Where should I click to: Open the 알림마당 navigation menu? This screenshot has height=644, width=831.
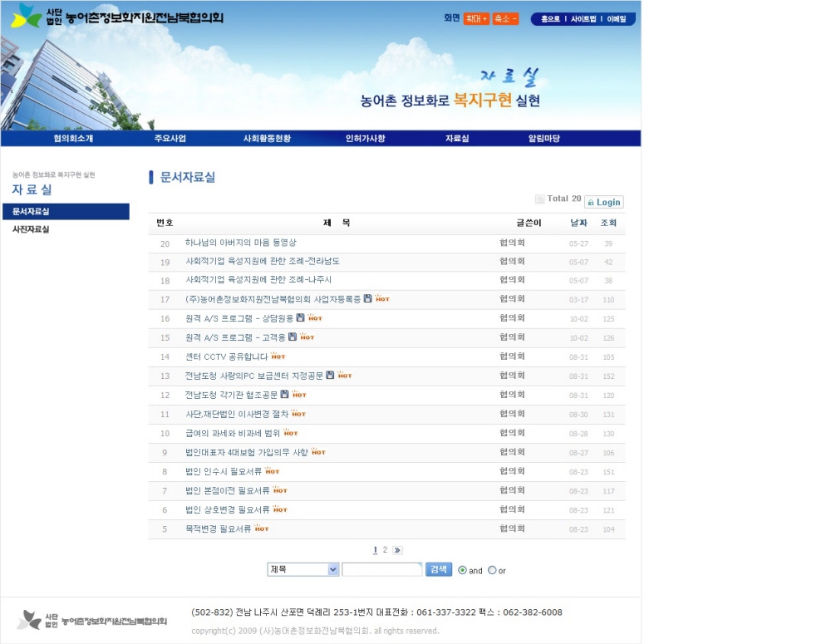pyautogui.click(x=544, y=139)
